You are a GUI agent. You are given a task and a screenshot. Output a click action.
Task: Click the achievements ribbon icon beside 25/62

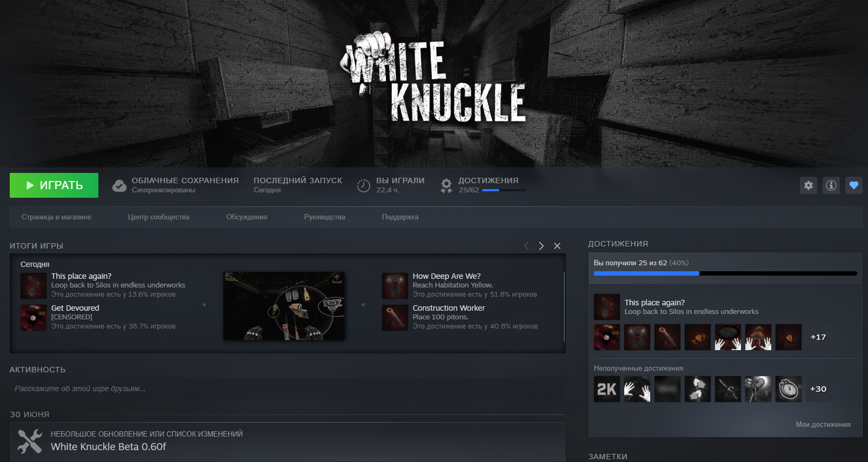coord(446,186)
